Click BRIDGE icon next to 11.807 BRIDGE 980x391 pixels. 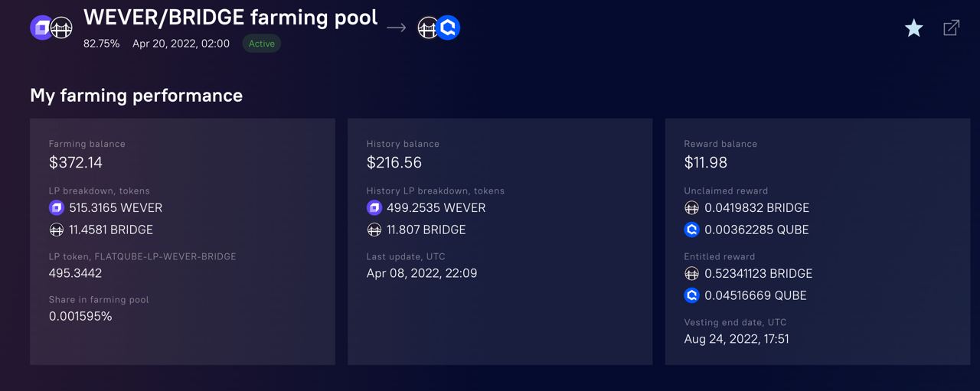tap(374, 230)
